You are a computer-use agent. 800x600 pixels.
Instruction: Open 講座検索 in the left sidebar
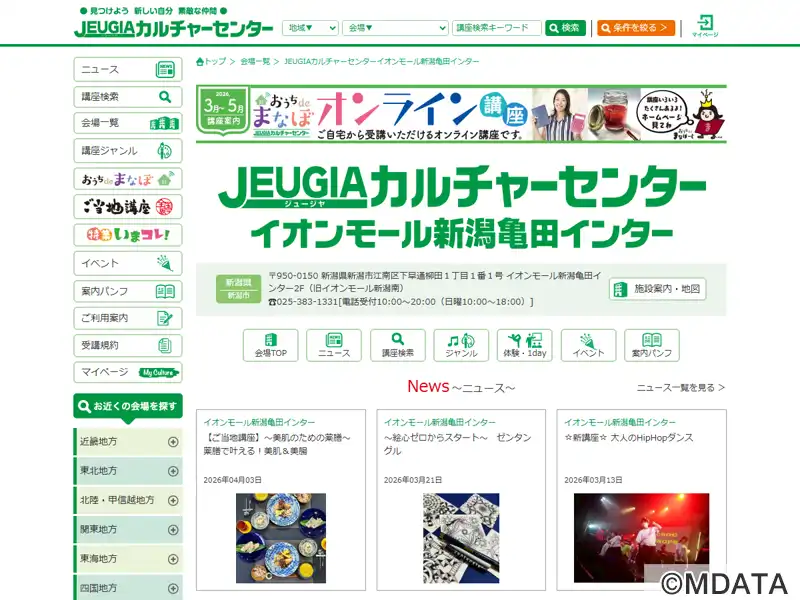(128, 96)
